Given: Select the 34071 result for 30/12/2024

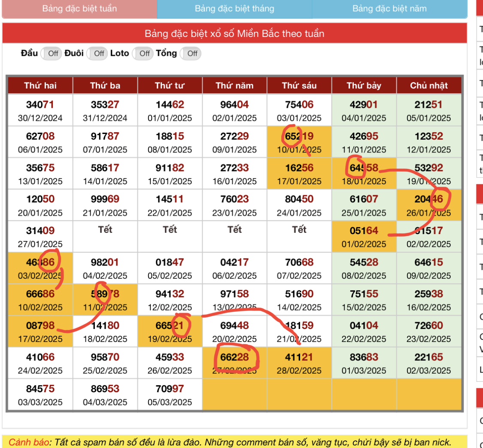Looking at the screenshot, I should tap(40, 111).
